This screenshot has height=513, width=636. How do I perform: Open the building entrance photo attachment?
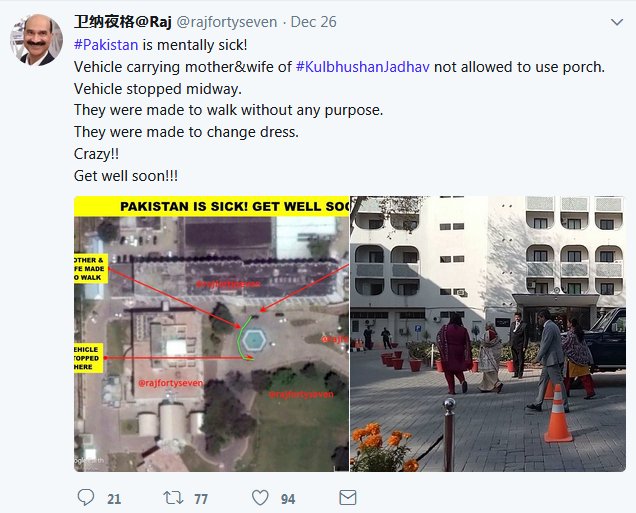coord(488,334)
